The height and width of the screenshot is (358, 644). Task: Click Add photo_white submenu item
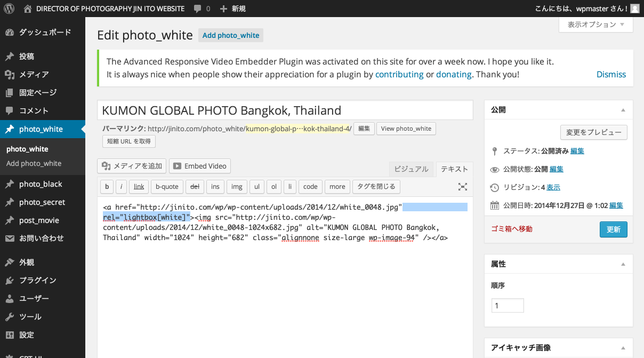coord(34,163)
